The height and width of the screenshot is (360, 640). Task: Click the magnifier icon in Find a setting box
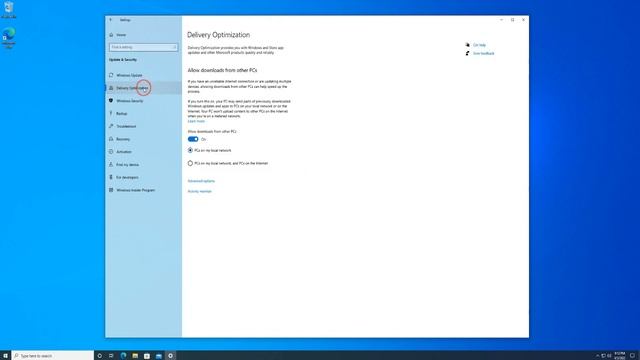pyautogui.click(x=174, y=47)
